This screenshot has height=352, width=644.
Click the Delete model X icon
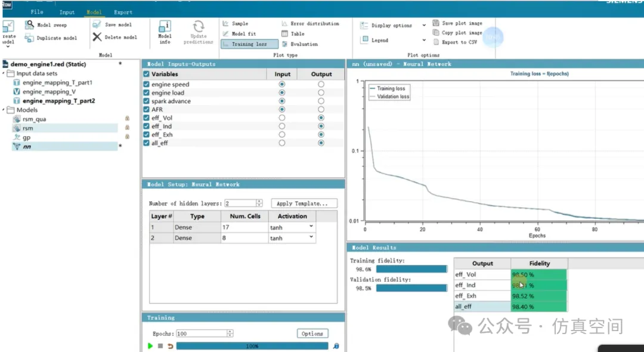pyautogui.click(x=97, y=37)
